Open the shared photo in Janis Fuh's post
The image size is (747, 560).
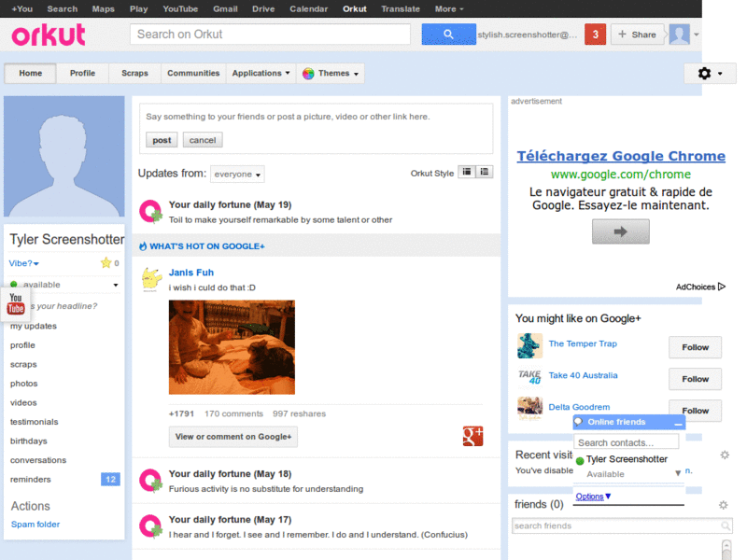tap(232, 347)
